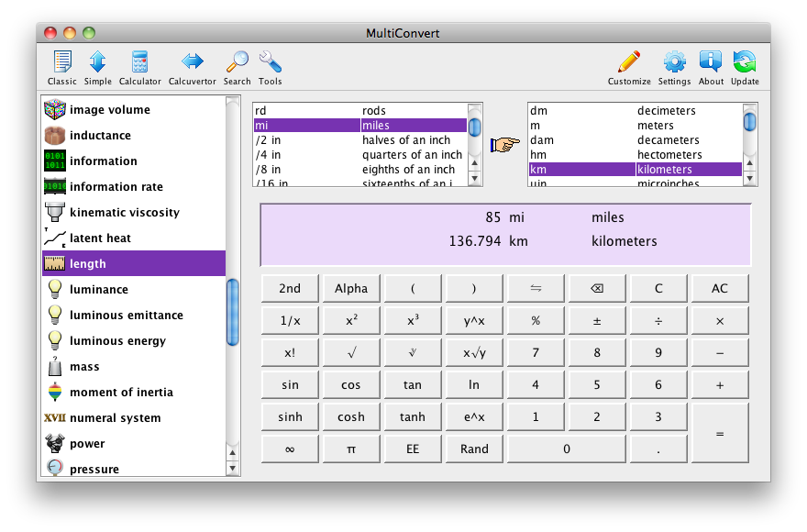Click the backspace delete key
The image size is (807, 532).
pyautogui.click(x=597, y=288)
